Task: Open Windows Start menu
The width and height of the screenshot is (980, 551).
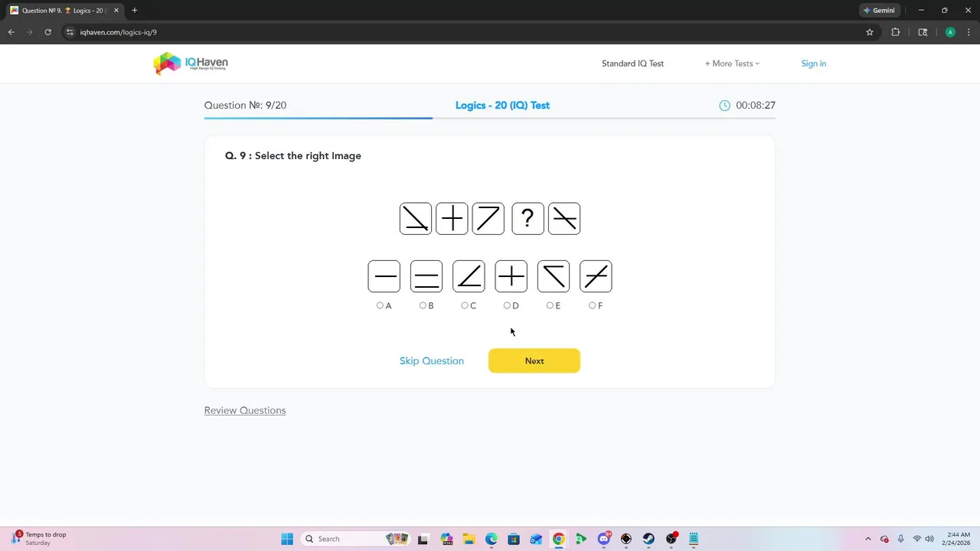Action: click(x=287, y=539)
